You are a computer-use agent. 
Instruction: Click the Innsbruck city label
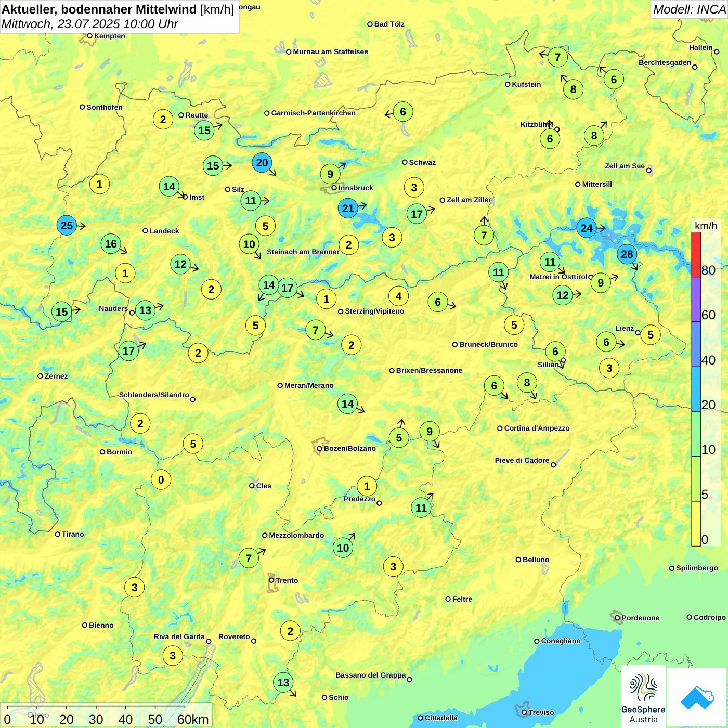[356, 188]
